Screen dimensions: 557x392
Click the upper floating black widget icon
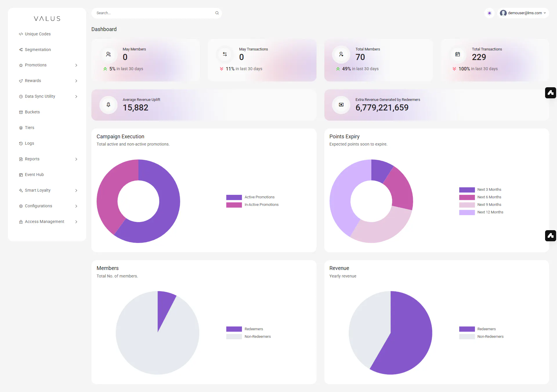pos(551,93)
